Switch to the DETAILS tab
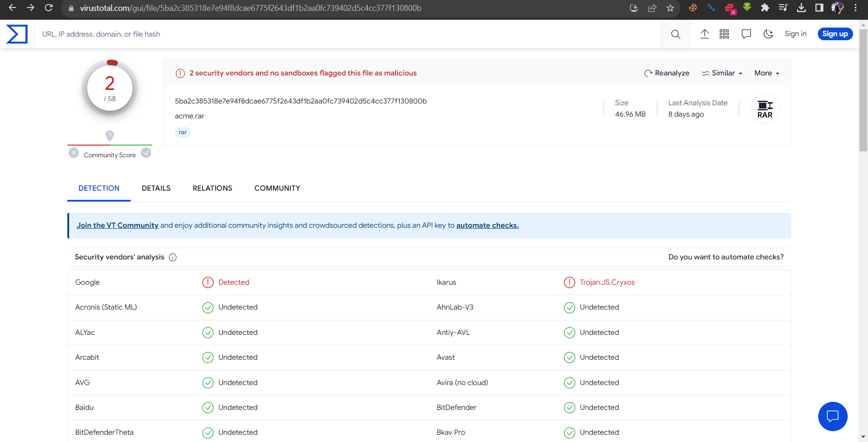The height and width of the screenshot is (442, 868). (x=156, y=188)
